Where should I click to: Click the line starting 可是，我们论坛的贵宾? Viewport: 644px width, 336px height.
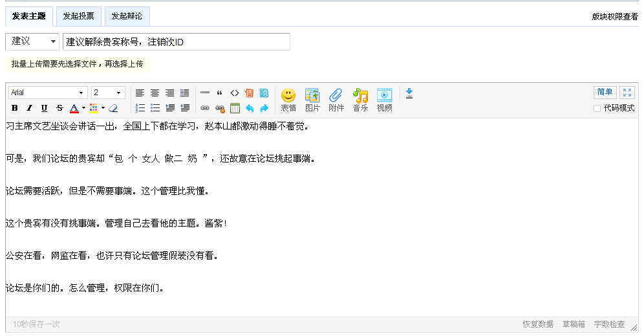[160, 159]
